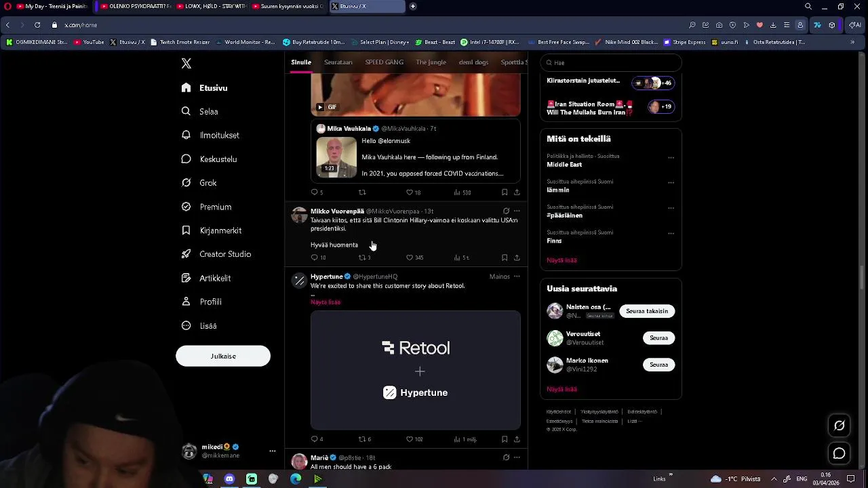Open Creator Studio

[216, 254]
